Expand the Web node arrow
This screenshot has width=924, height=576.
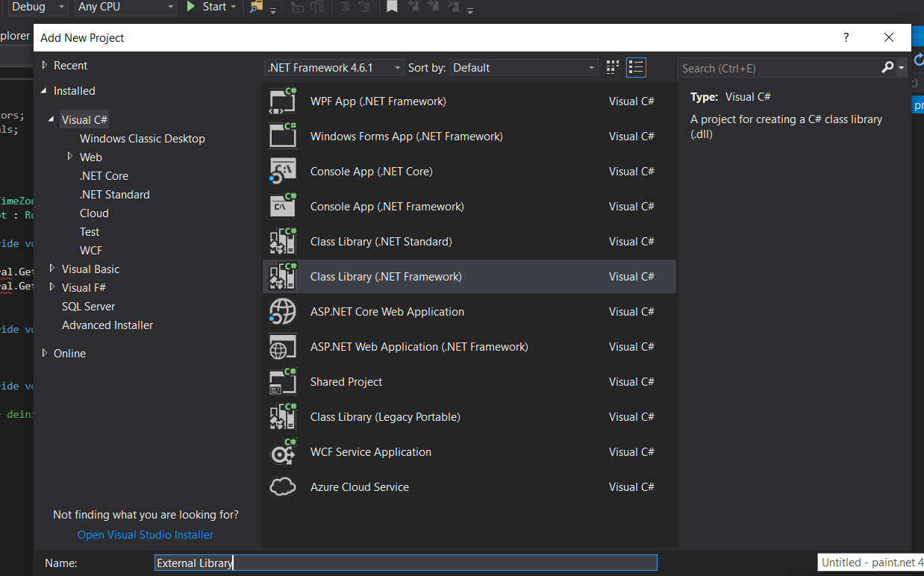pos(70,156)
